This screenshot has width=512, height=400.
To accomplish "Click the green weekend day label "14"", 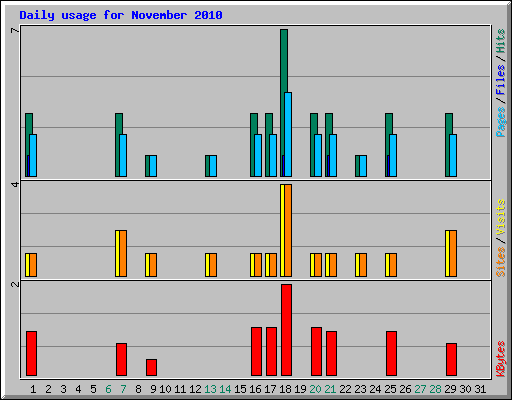I will (x=225, y=389).
